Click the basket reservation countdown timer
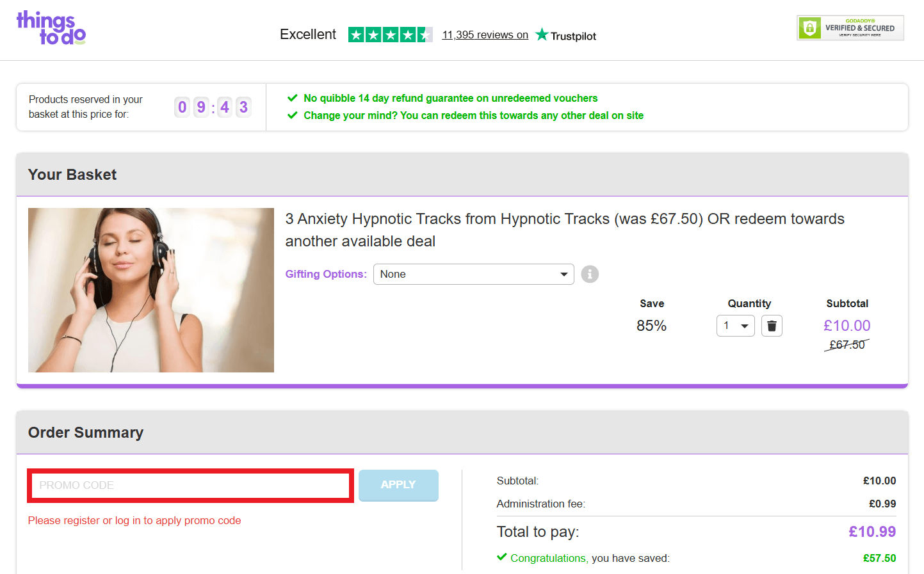Screen dimensions: 924x574 [x=213, y=107]
